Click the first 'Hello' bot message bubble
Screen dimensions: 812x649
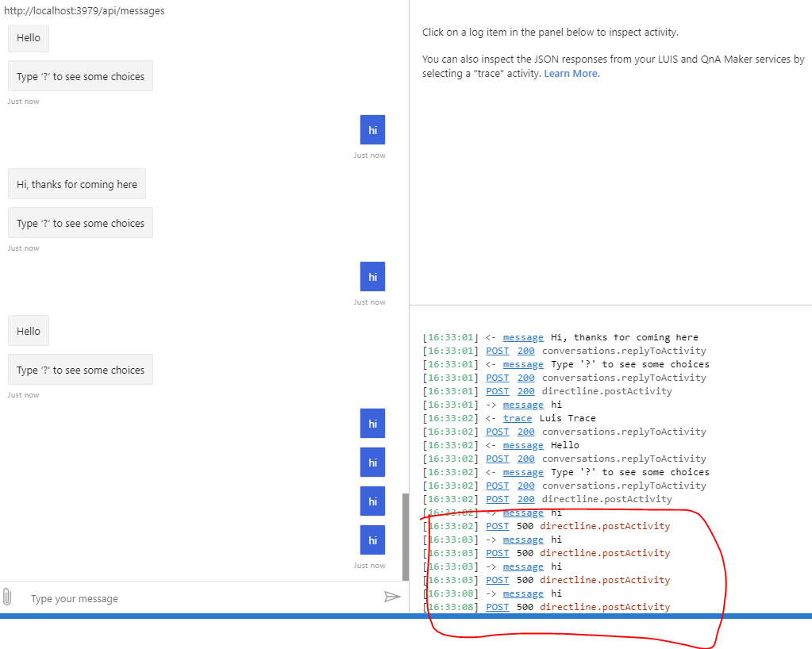(28, 37)
